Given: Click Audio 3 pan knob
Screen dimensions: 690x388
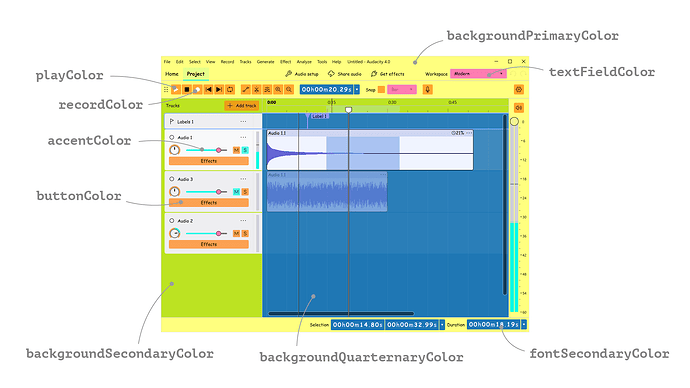Looking at the screenshot, I should coord(175,192).
